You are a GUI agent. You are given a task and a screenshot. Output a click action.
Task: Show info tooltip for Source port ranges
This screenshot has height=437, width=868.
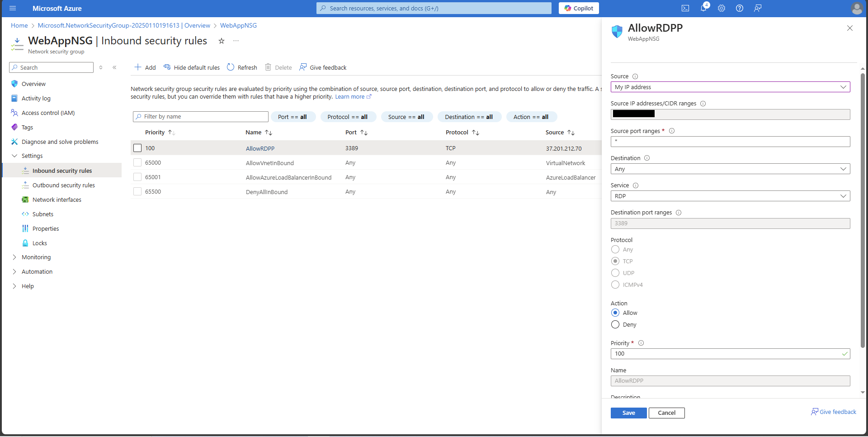pos(672,131)
